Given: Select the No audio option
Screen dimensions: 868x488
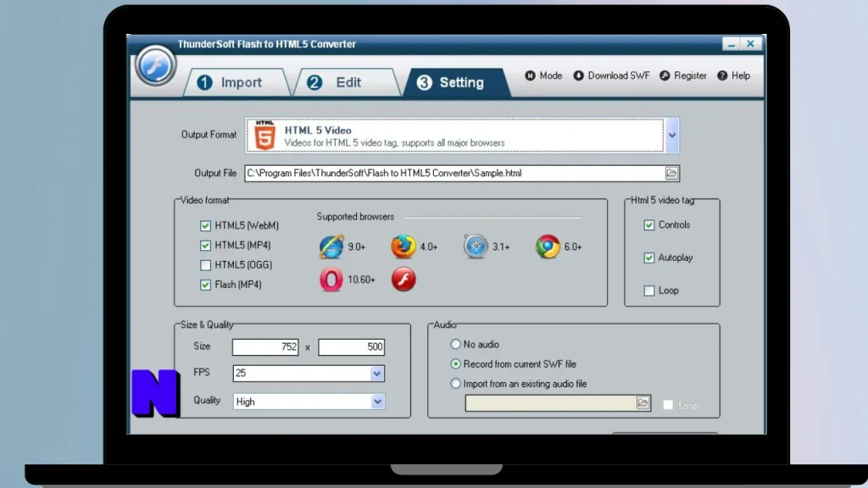Looking at the screenshot, I should point(455,344).
